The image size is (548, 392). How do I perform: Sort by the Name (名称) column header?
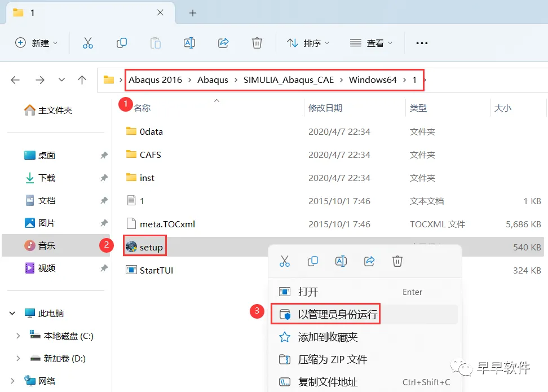point(142,108)
